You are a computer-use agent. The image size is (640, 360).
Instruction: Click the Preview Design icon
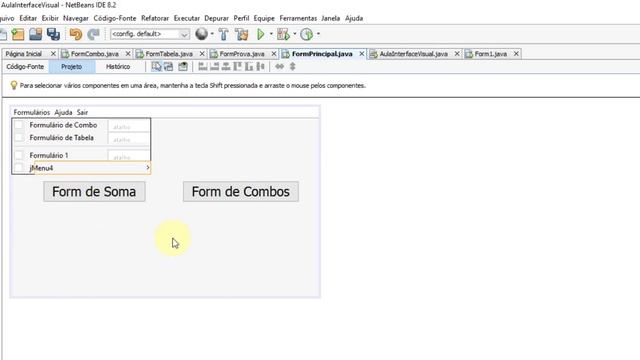183,67
